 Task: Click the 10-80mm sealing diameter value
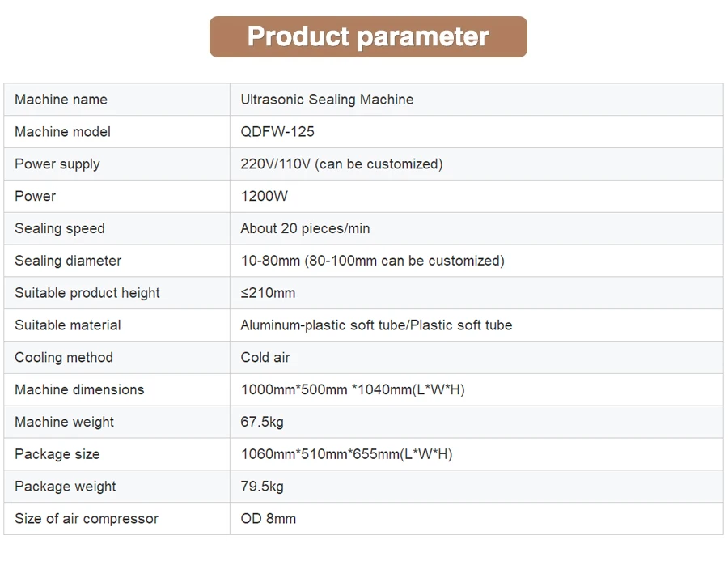click(x=372, y=261)
